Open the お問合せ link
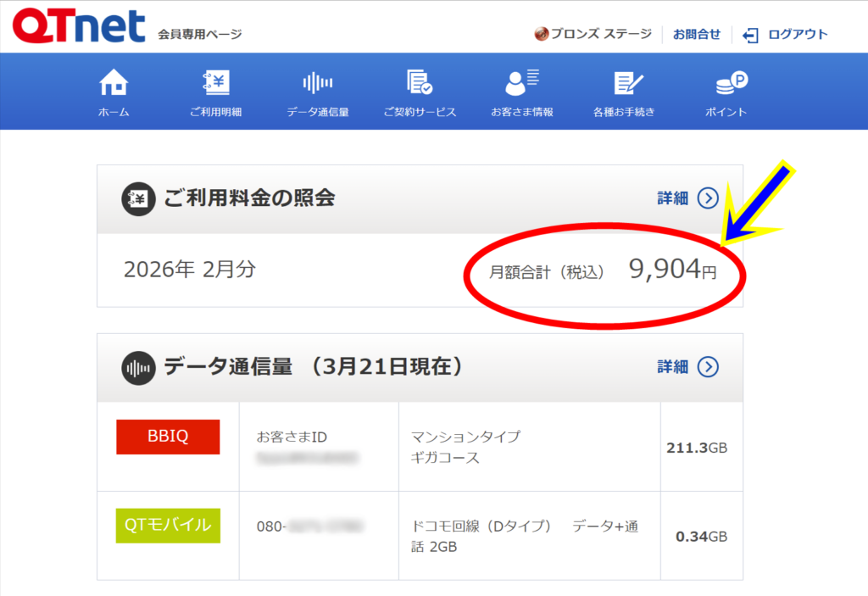 click(x=697, y=35)
